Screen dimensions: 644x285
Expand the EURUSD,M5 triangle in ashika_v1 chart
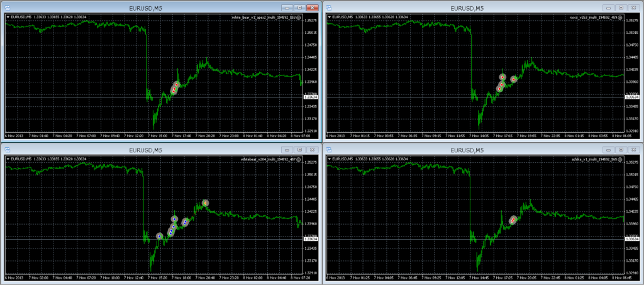click(330, 159)
